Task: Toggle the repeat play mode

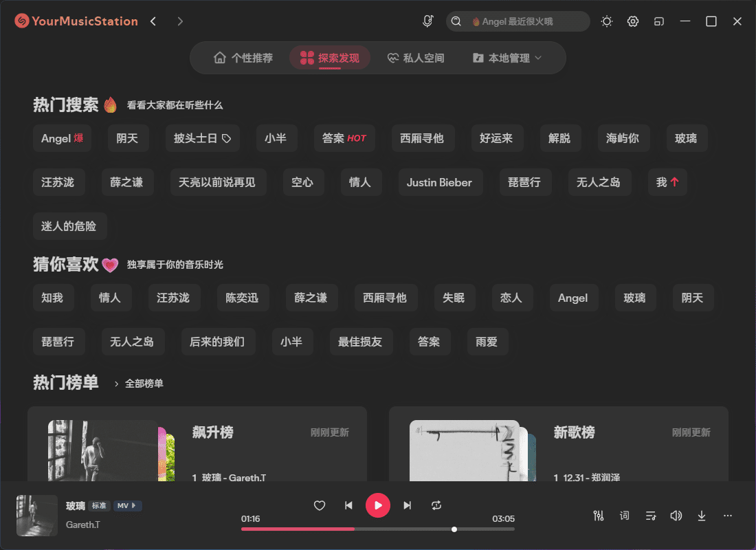Action: click(436, 505)
